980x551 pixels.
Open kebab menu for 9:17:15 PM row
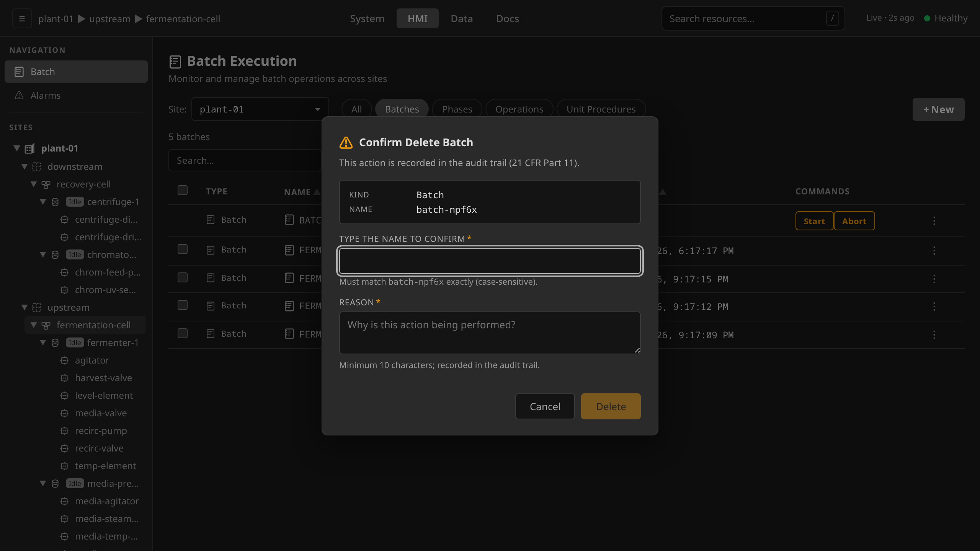click(x=934, y=279)
